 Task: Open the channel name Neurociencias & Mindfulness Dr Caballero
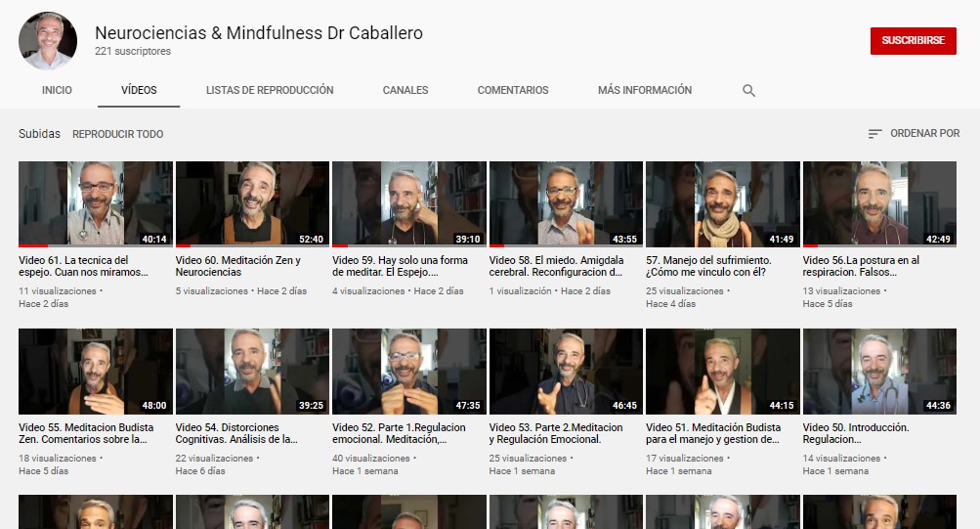click(259, 33)
